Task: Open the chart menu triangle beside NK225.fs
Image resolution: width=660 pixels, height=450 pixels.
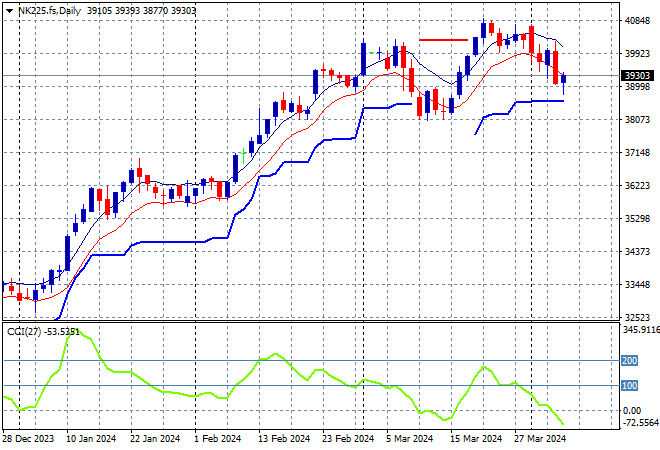Action: [x=9, y=11]
